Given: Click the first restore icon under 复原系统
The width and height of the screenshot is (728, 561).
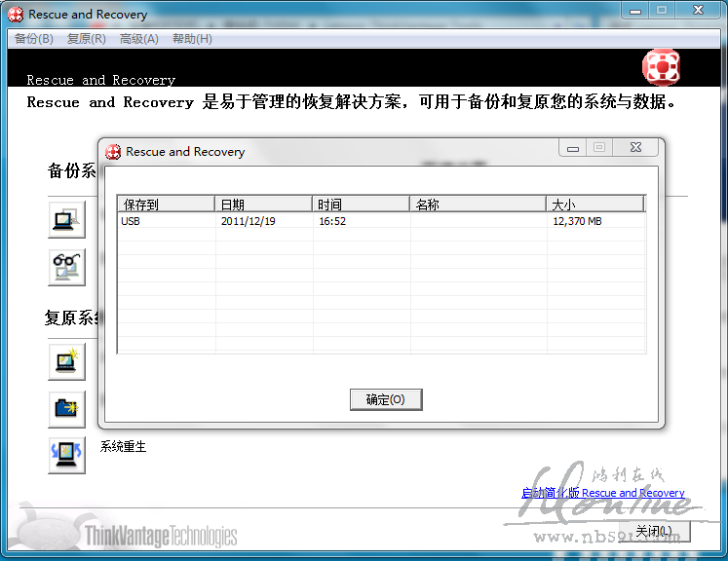Looking at the screenshot, I should click(66, 361).
